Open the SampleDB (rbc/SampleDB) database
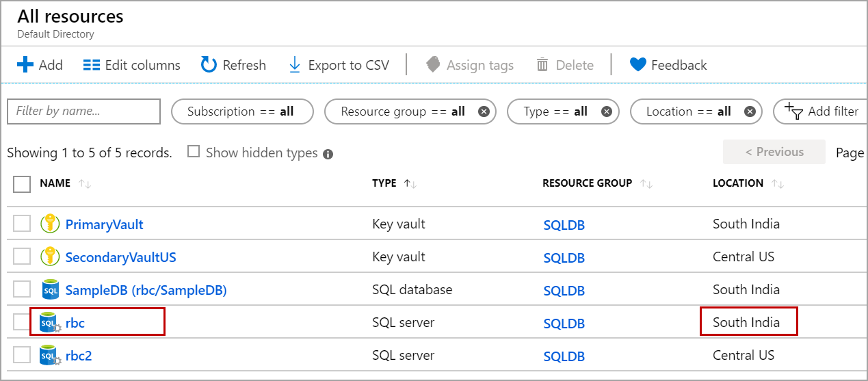The image size is (868, 381). 146,290
